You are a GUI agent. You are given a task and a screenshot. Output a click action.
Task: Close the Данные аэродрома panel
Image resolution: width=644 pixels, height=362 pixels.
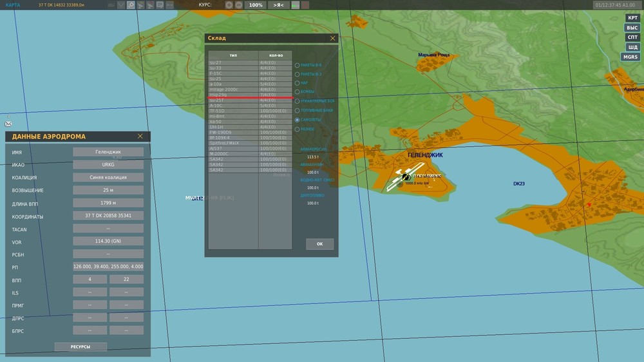click(140, 137)
